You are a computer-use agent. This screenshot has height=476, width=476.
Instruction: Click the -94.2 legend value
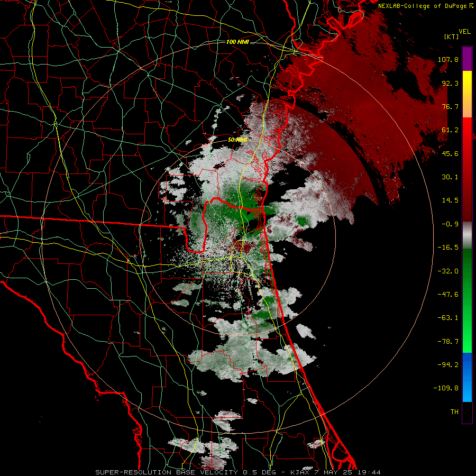click(x=448, y=365)
